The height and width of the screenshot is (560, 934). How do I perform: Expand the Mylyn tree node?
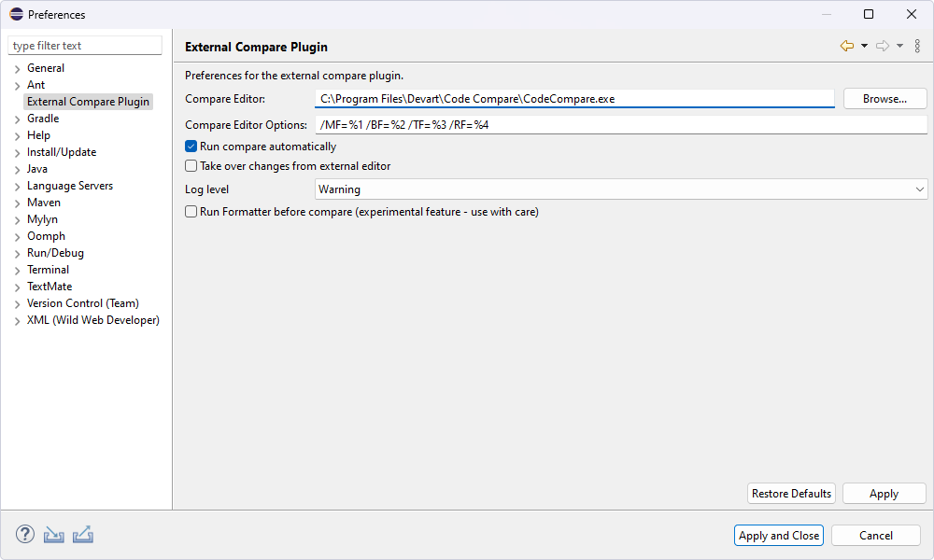click(x=17, y=220)
